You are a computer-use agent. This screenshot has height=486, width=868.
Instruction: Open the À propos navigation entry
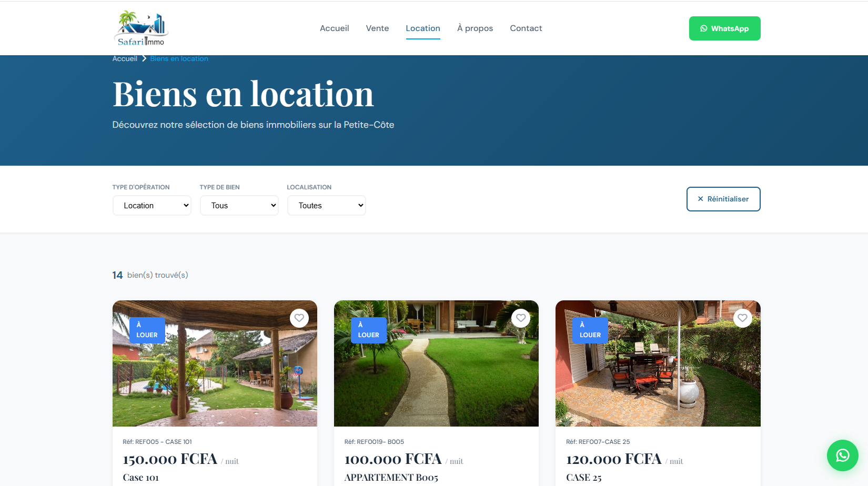[475, 28]
